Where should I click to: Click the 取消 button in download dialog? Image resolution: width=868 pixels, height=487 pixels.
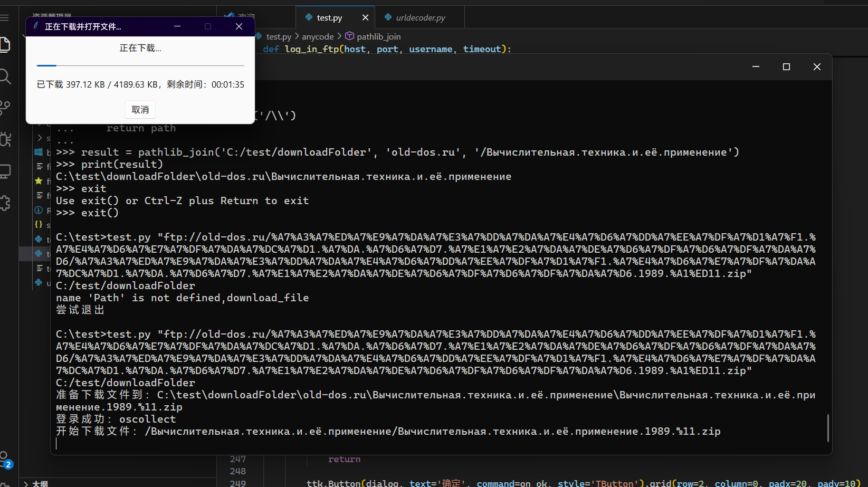pyautogui.click(x=140, y=110)
